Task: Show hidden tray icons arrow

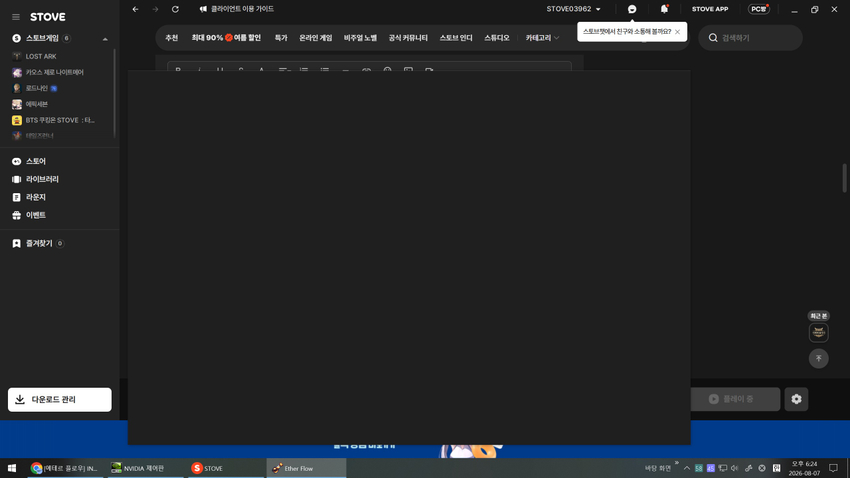Action: [x=687, y=468]
